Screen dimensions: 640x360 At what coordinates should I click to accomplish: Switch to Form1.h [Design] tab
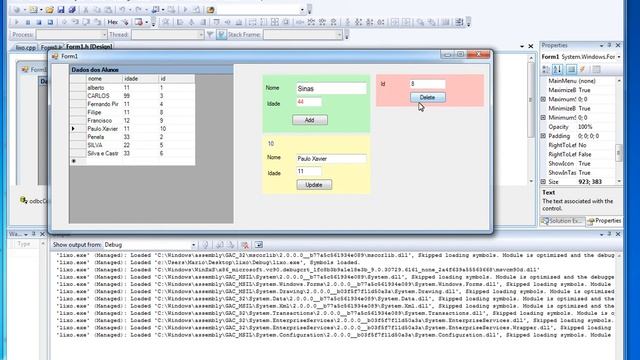pyautogui.click(x=89, y=47)
